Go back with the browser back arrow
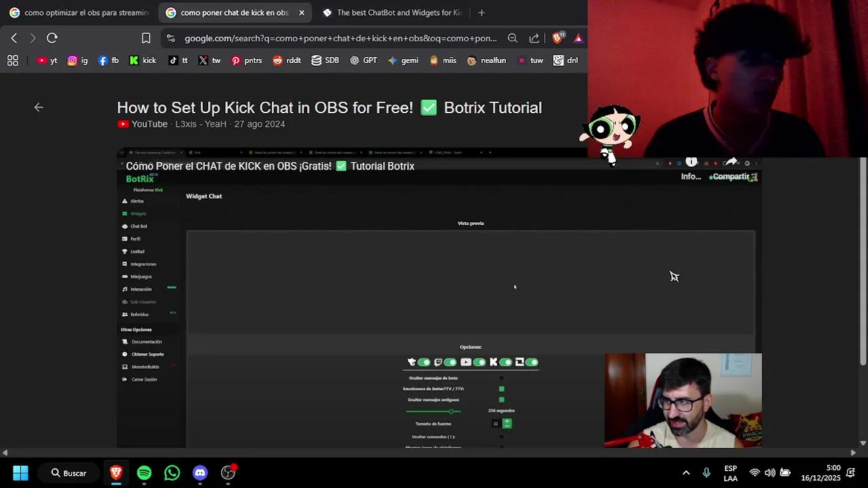The image size is (868, 488). 14,38
